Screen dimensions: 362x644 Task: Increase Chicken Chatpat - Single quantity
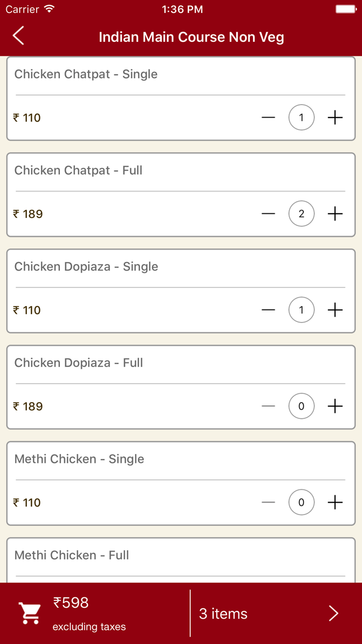point(335,118)
